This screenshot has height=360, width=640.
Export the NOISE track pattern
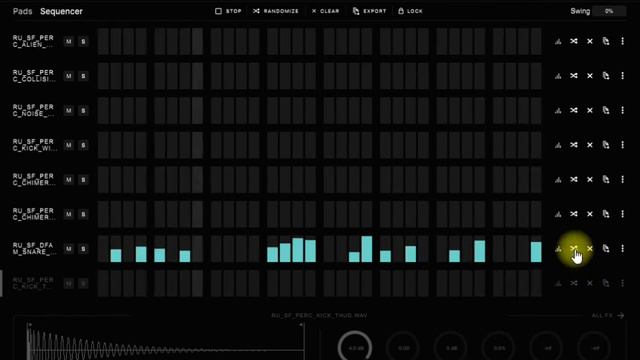coord(606,111)
